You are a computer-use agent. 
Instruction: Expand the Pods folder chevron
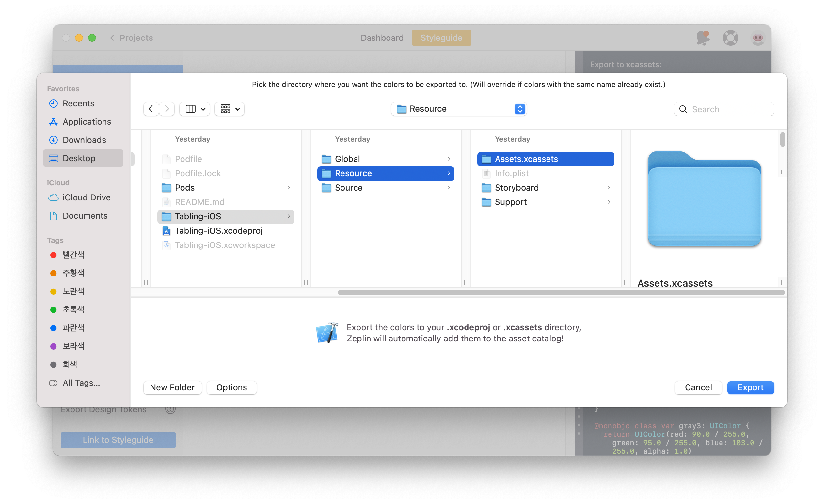(288, 188)
